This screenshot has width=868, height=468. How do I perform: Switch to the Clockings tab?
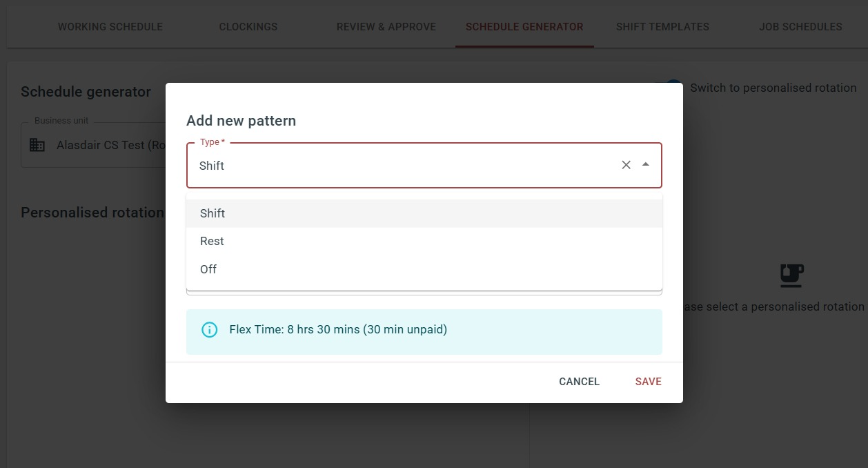click(x=248, y=27)
